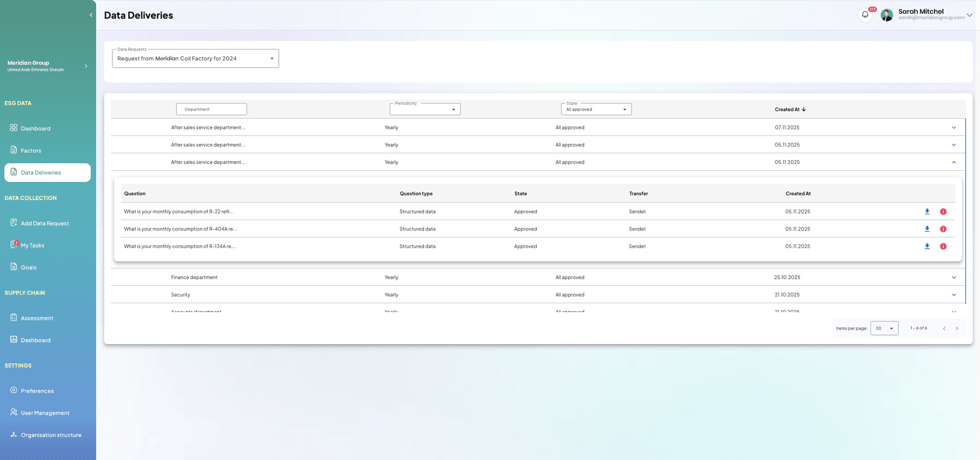Screen dimensions: 980x460
Task: Click Sarah Mitchel's profile avatar
Action: pyautogui.click(x=886, y=15)
